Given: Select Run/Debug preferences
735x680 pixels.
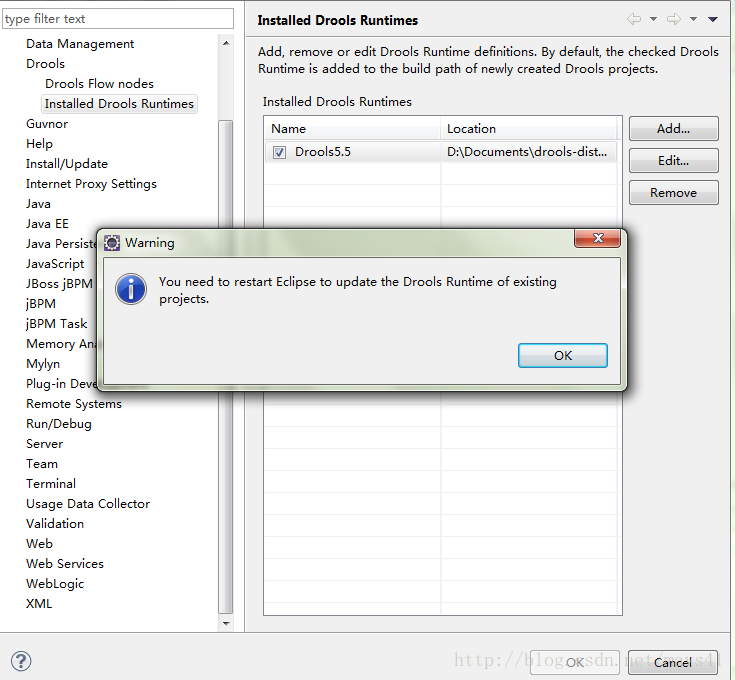Looking at the screenshot, I should click(59, 424).
